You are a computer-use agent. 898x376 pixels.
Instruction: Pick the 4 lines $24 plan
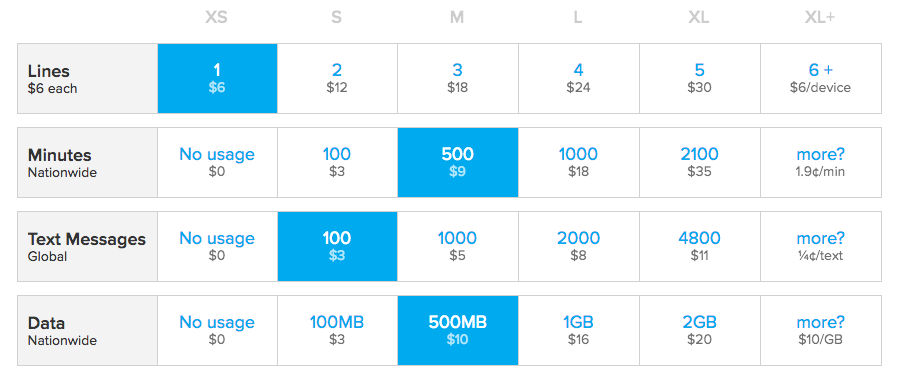click(578, 78)
